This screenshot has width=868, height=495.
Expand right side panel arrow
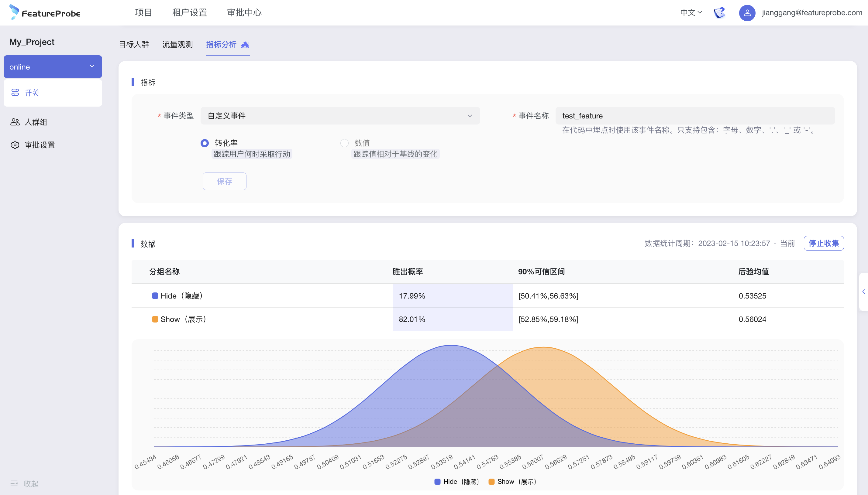pos(863,291)
